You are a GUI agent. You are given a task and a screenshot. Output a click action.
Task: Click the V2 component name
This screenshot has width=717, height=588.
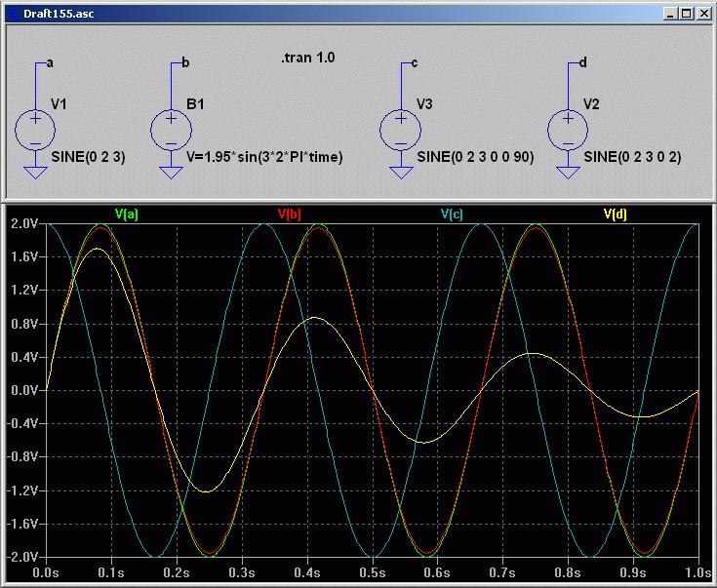tap(591, 104)
